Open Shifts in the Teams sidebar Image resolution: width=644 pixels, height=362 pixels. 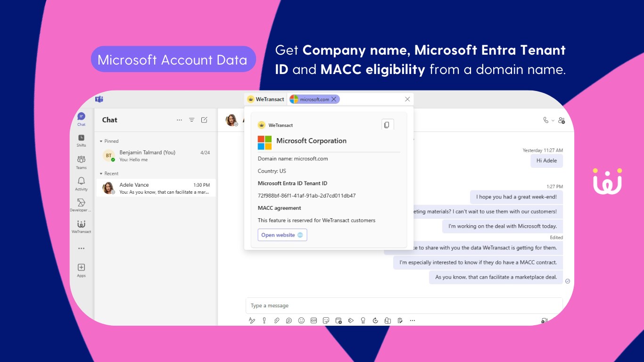click(x=81, y=140)
